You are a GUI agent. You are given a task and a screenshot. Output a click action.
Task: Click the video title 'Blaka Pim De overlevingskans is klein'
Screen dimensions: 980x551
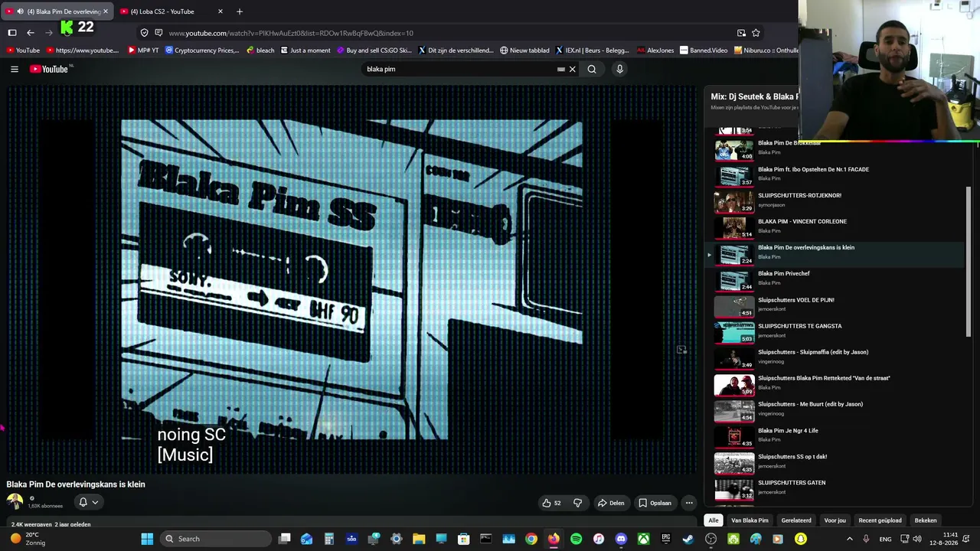[x=76, y=484]
